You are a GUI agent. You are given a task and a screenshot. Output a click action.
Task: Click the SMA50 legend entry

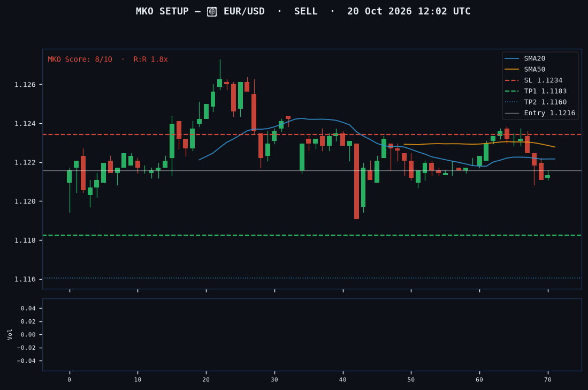tap(525, 70)
